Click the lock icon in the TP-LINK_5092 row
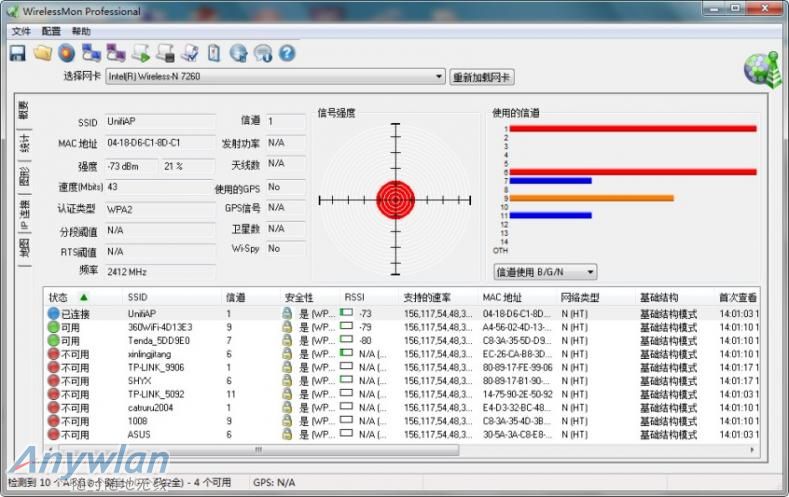Screen dimensions: 789x497 (x=287, y=394)
